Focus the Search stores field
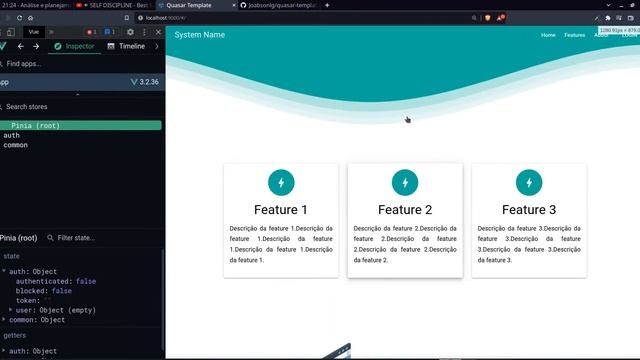This screenshot has height=360, width=640. 82,107
